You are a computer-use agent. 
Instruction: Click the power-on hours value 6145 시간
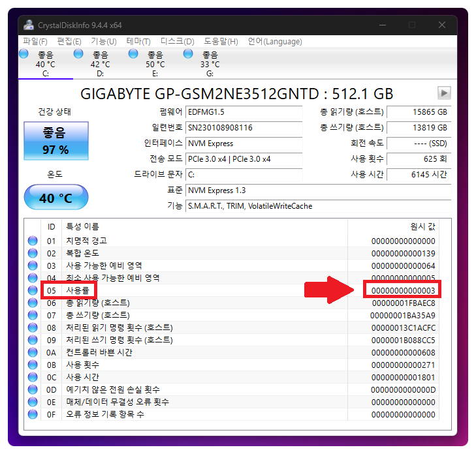(419, 175)
